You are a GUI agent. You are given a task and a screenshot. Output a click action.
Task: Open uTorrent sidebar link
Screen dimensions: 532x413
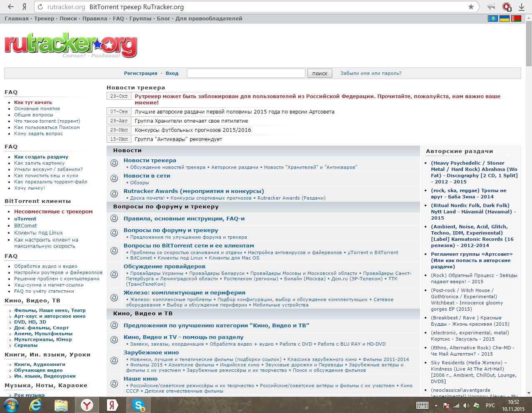[x=25, y=218]
